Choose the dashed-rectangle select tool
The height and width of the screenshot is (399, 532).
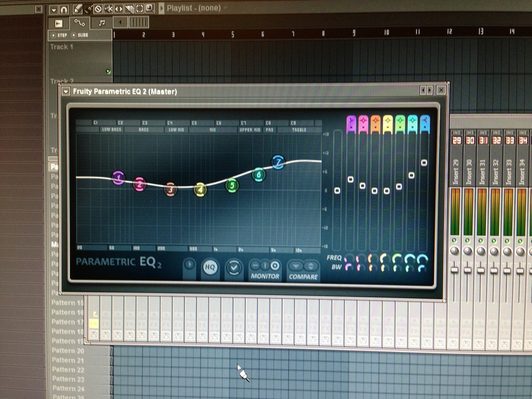coord(139,8)
